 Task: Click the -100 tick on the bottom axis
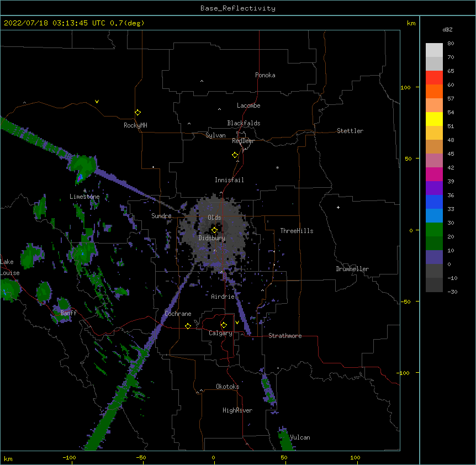click(69, 457)
